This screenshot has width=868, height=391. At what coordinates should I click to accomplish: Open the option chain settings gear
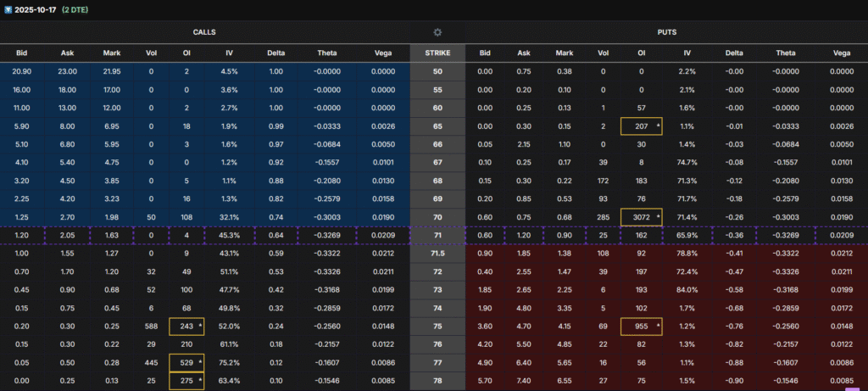coord(437,32)
